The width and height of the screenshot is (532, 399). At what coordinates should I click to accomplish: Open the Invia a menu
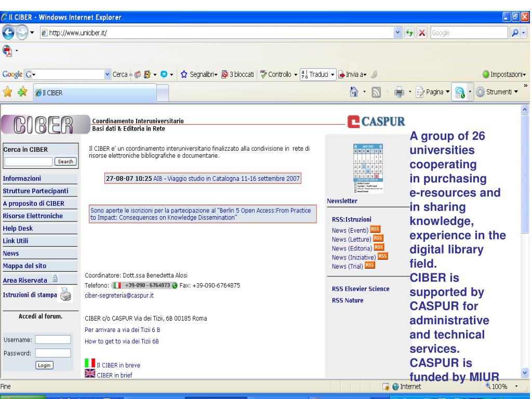click(352, 74)
